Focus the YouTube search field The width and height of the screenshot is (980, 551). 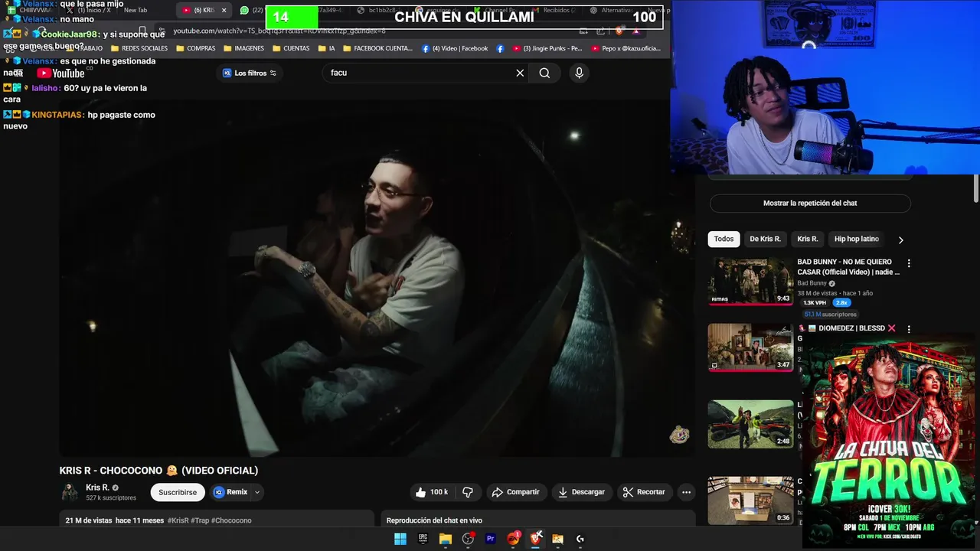coord(421,73)
